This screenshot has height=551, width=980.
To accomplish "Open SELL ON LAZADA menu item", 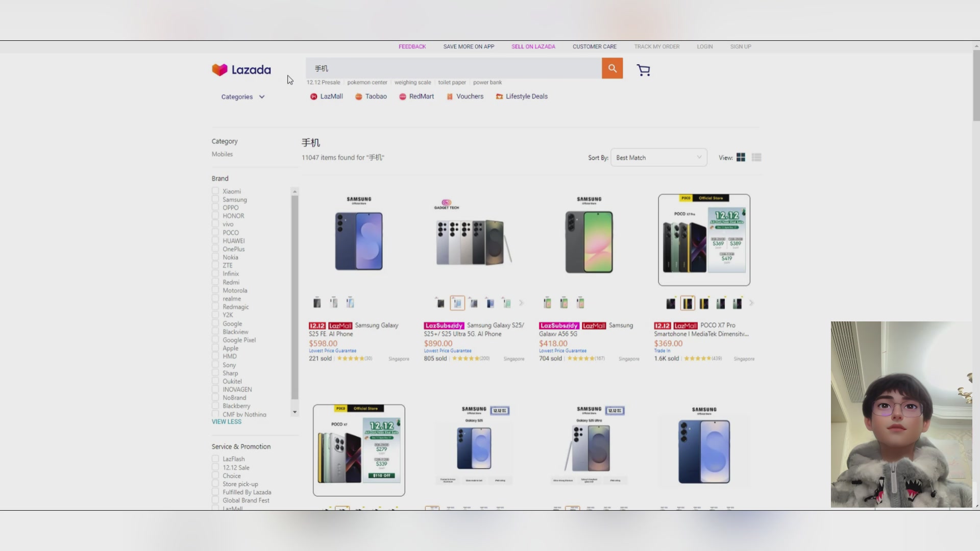I will click(x=533, y=46).
